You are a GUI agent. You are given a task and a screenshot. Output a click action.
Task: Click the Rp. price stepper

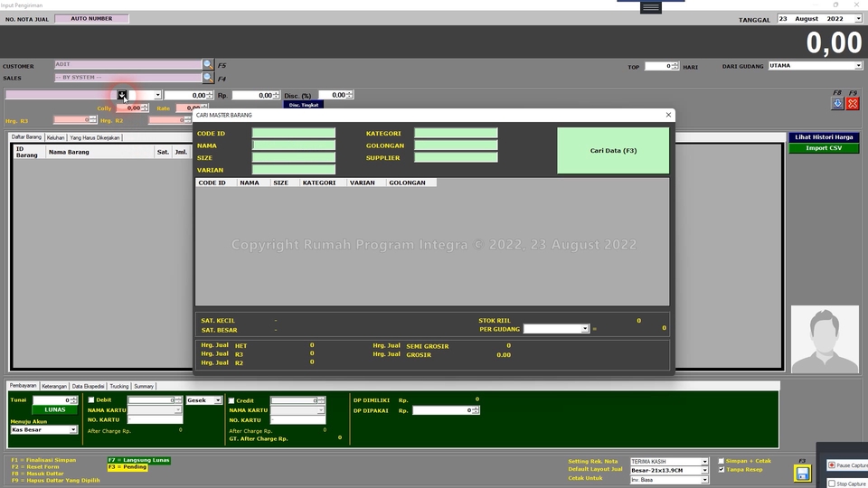pos(277,95)
